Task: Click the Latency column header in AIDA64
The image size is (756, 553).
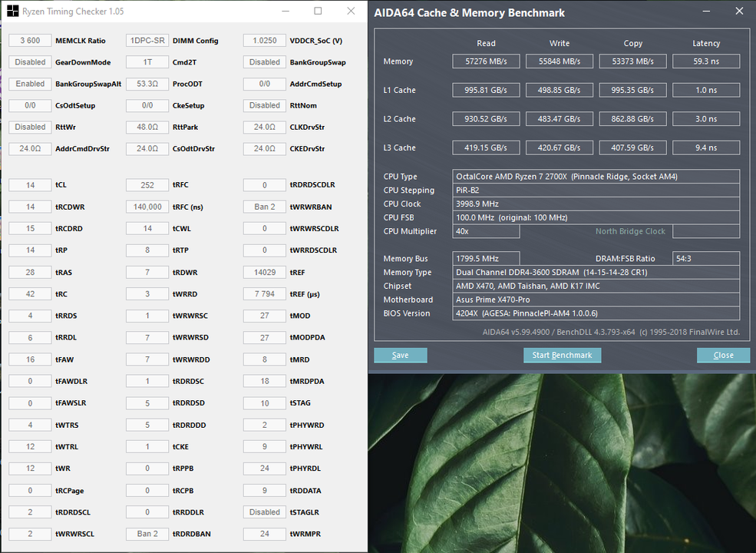Action: [706, 44]
